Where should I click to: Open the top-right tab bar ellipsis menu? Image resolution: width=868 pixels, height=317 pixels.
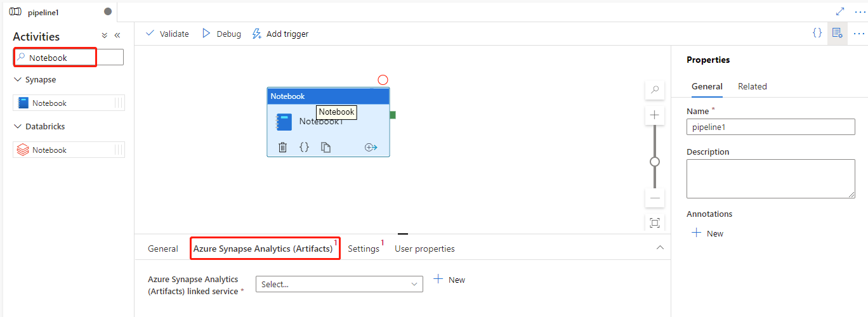[860, 11]
